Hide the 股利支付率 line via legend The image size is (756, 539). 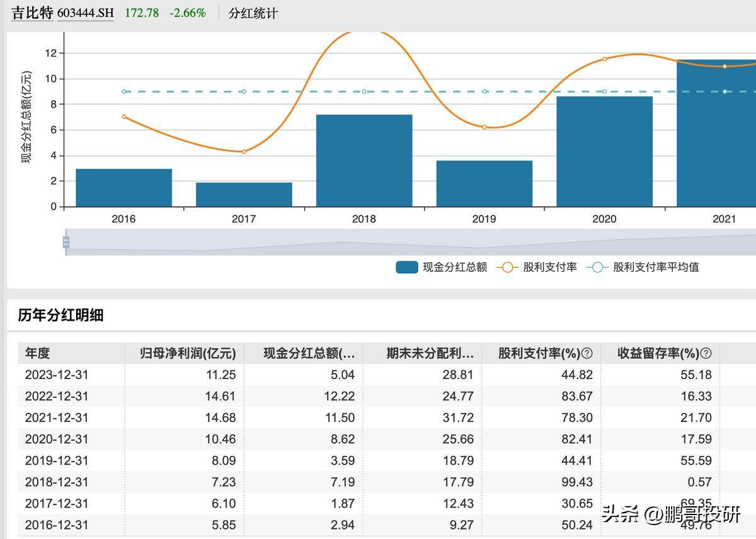click(537, 267)
